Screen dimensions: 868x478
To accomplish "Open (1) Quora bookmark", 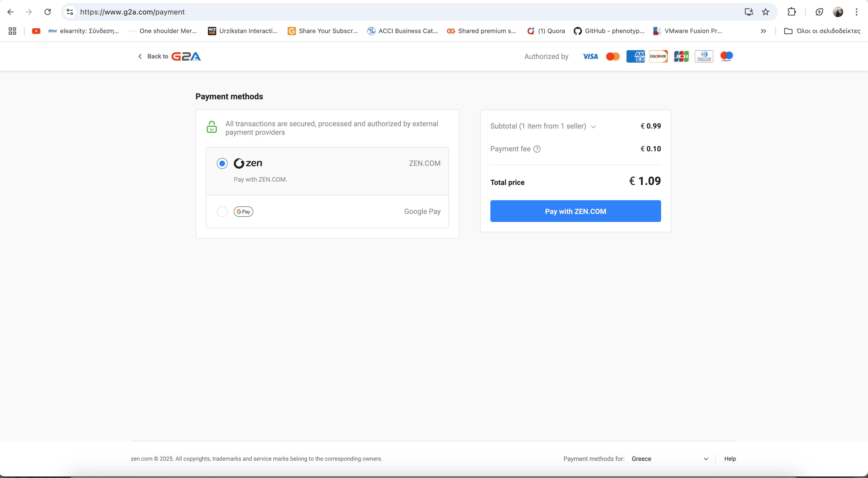I will coord(546,31).
